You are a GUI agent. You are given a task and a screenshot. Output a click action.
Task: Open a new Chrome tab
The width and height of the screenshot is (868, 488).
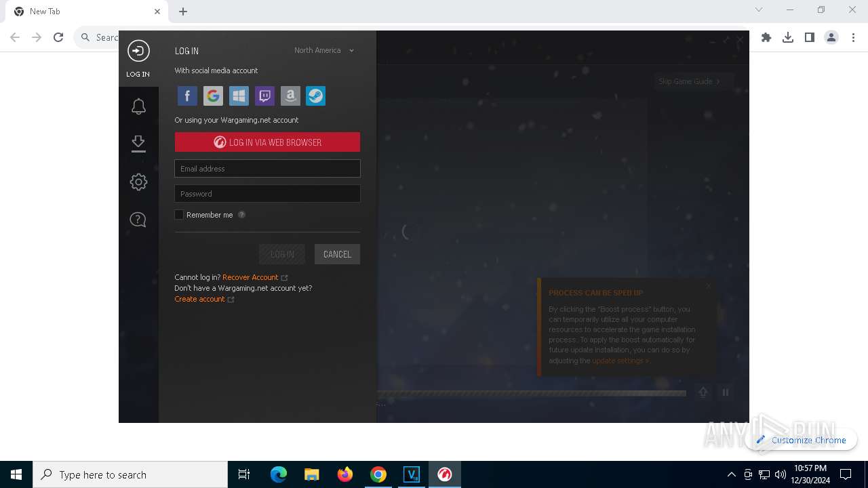point(183,12)
